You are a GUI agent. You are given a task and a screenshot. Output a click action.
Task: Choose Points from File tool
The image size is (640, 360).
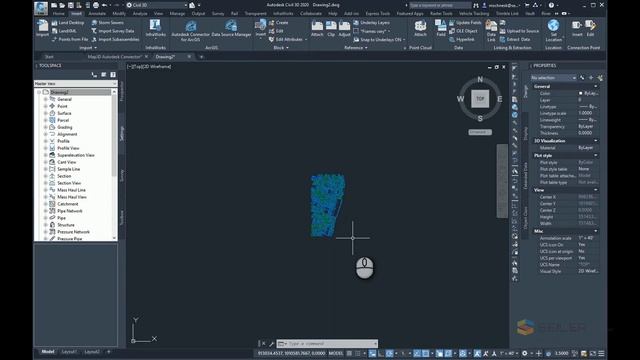point(70,40)
